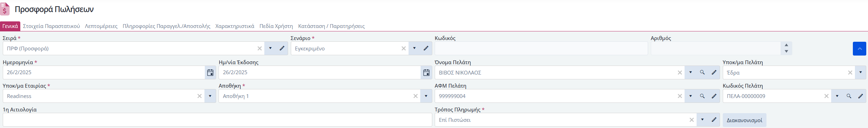Clear the Σειρά field value
Screen dimensions: 868x128
click(x=260, y=49)
